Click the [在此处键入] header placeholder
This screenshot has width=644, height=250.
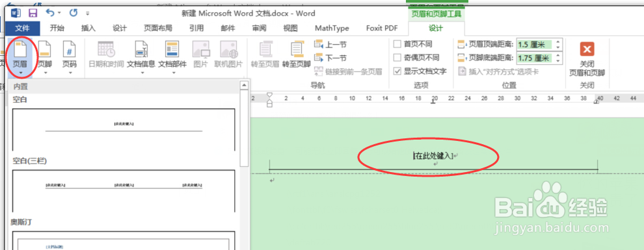point(433,156)
